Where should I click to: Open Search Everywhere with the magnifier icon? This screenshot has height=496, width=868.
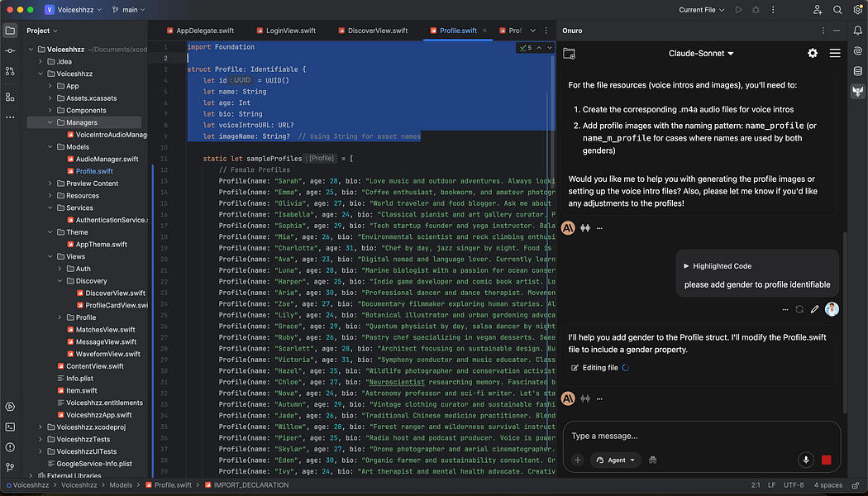click(x=837, y=9)
